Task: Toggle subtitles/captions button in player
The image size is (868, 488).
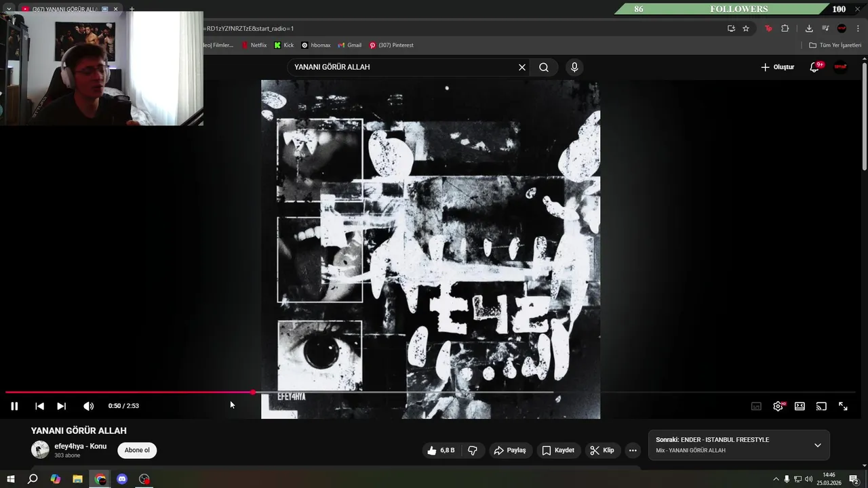Action: point(756,406)
